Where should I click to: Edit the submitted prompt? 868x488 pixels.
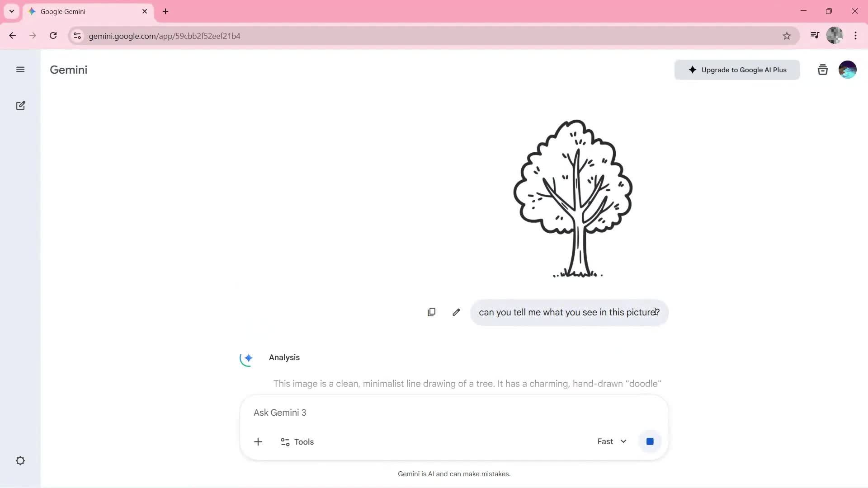(456, 312)
